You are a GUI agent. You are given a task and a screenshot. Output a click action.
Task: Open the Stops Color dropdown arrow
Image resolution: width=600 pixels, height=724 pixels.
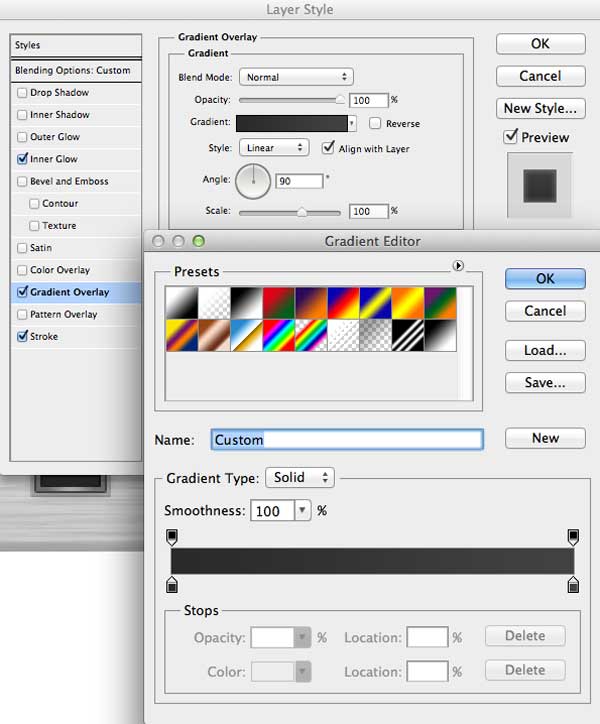point(303,671)
